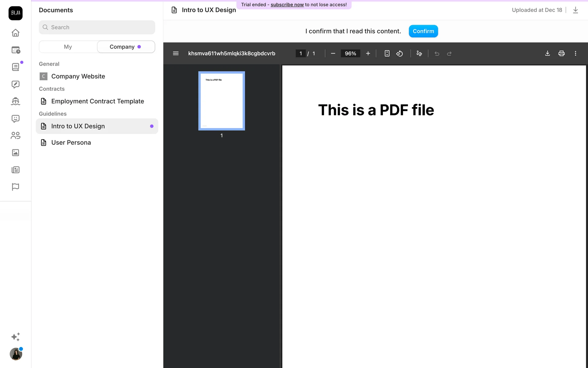The height and width of the screenshot is (368, 588).
Task: Click the documents Search field
Action: pyautogui.click(x=97, y=27)
